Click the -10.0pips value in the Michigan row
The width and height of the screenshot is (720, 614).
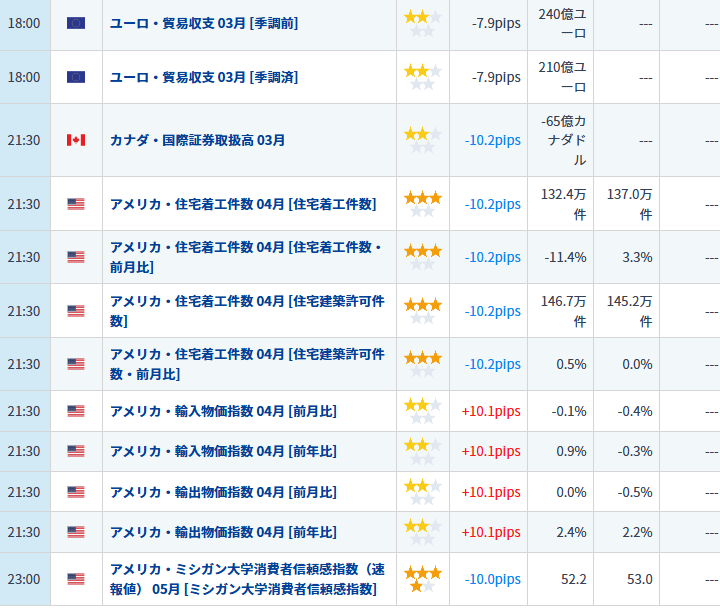[492, 579]
